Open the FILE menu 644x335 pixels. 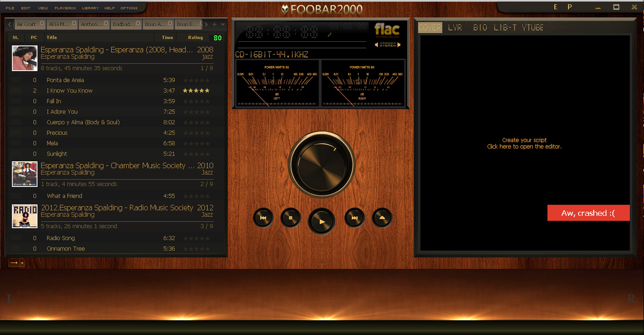pyautogui.click(x=10, y=8)
